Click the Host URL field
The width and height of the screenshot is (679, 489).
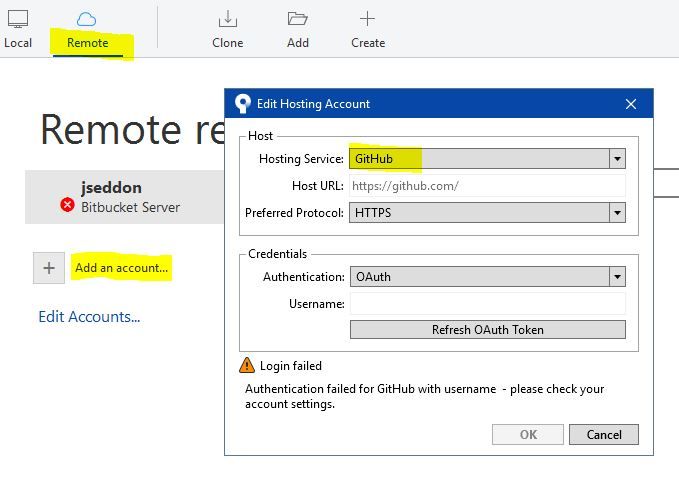pos(487,186)
